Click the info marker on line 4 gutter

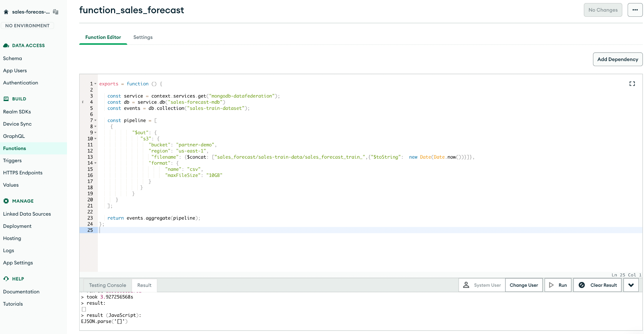coord(83,102)
